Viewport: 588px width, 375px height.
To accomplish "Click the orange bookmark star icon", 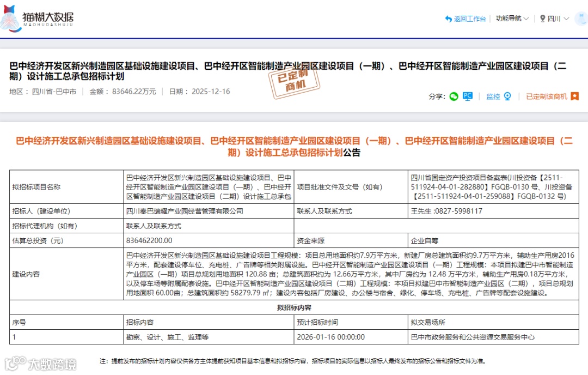I will [575, 96].
